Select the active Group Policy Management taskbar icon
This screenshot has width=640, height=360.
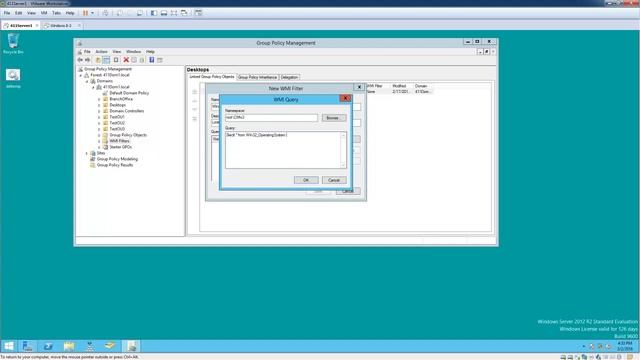131,346
